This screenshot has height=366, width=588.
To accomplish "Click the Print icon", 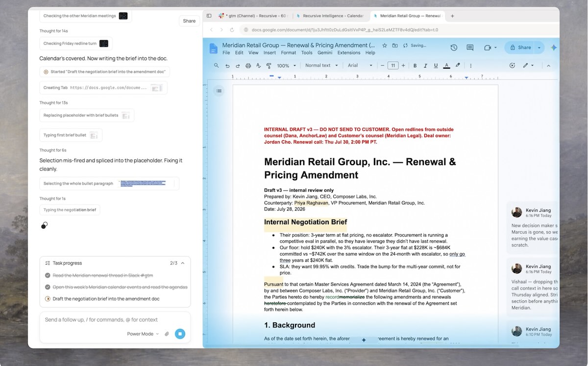I will pos(248,65).
